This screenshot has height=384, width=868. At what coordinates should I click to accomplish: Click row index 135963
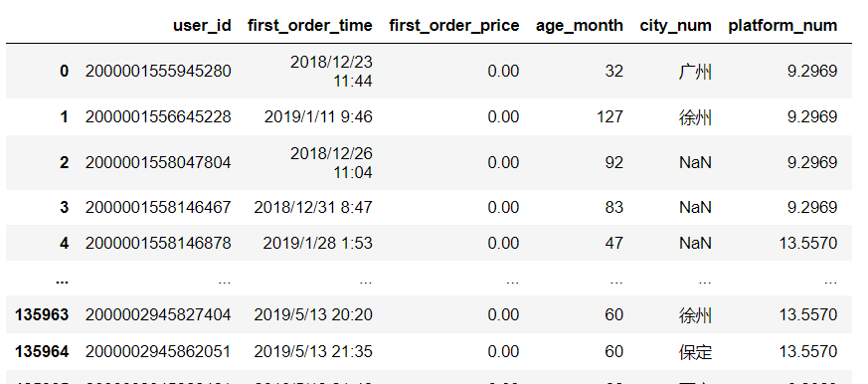tap(42, 314)
